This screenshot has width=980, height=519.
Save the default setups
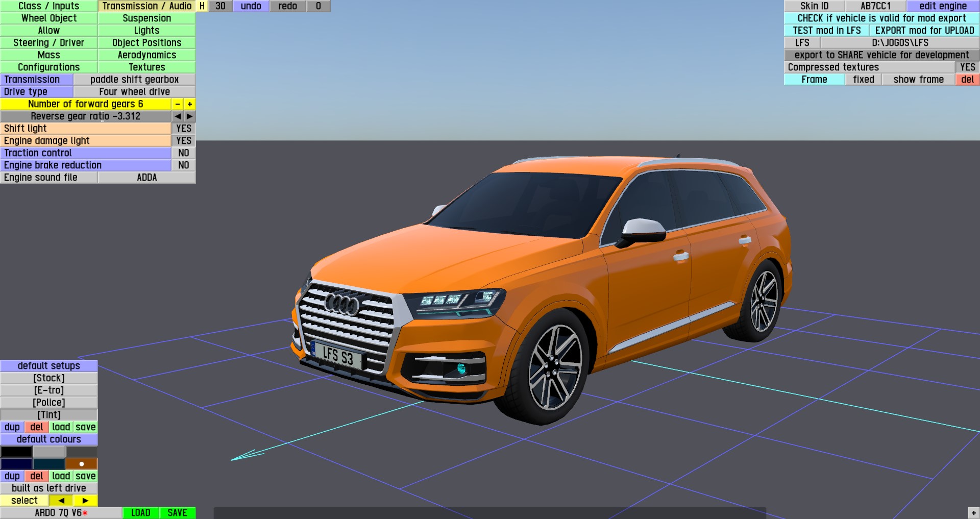click(86, 427)
